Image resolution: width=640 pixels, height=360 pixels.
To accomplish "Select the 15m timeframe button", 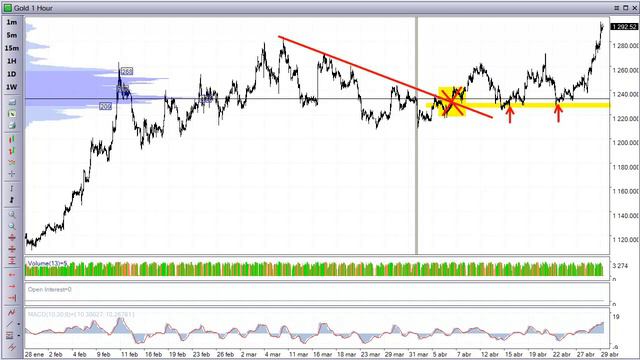I will (x=12, y=48).
